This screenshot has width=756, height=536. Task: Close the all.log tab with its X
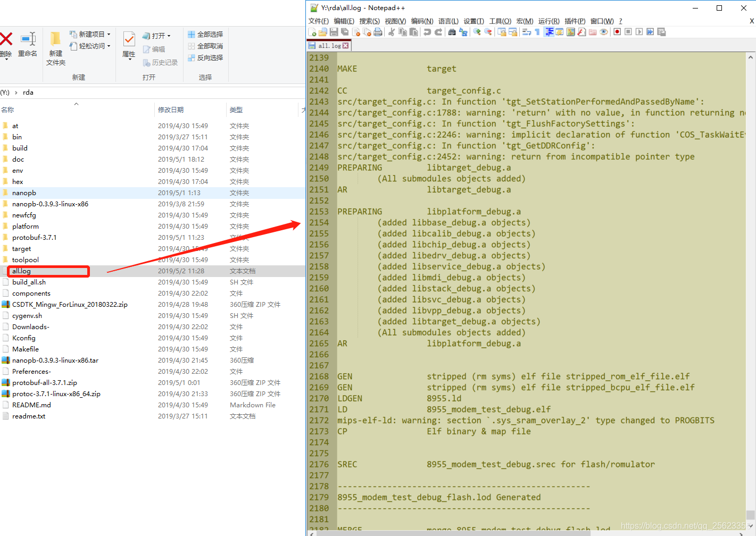click(346, 46)
